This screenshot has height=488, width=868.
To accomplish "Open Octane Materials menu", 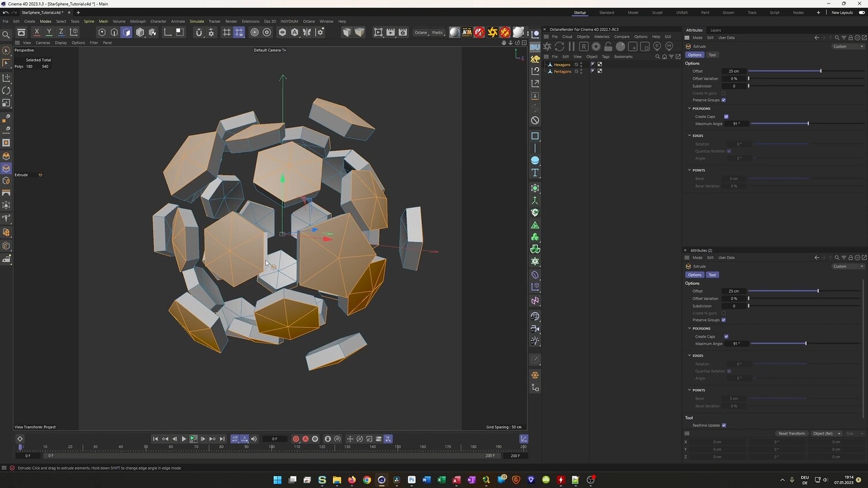I will tap(602, 37).
